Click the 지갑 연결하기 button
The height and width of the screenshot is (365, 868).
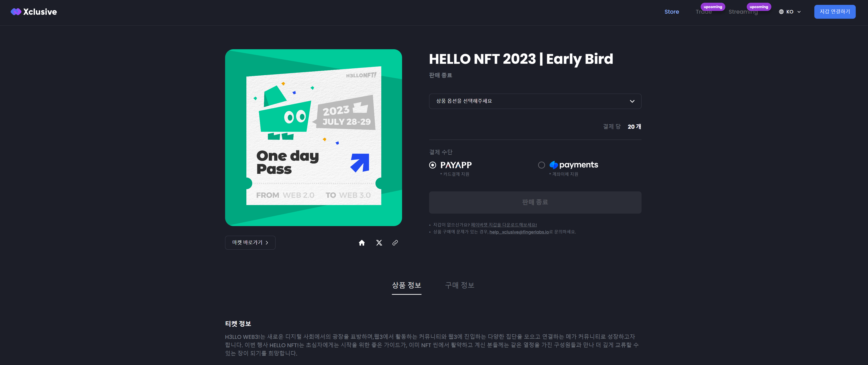835,12
